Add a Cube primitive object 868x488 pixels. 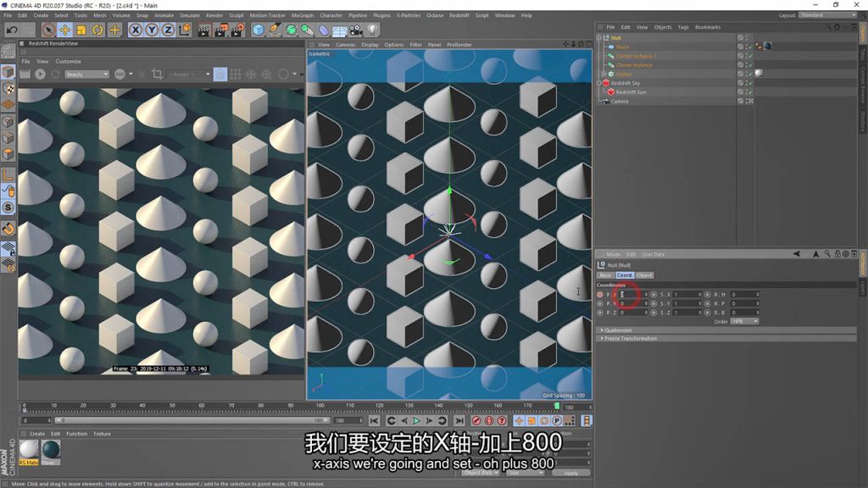258,30
